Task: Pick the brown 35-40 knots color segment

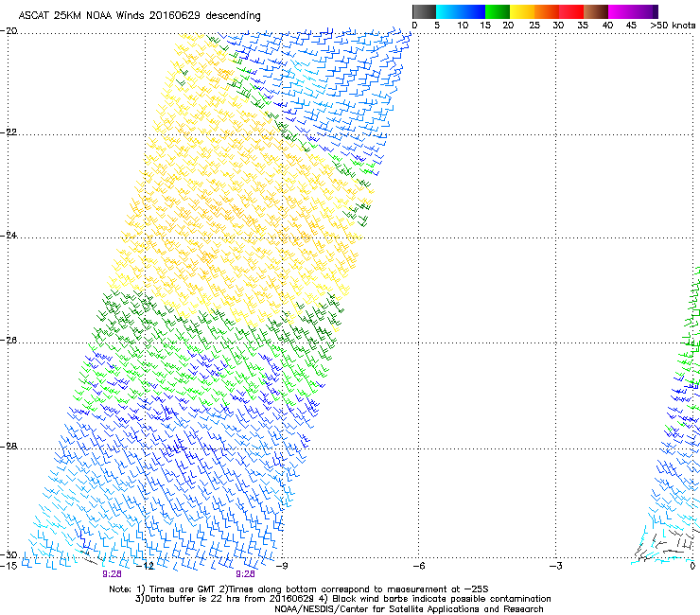Action: tap(596, 11)
